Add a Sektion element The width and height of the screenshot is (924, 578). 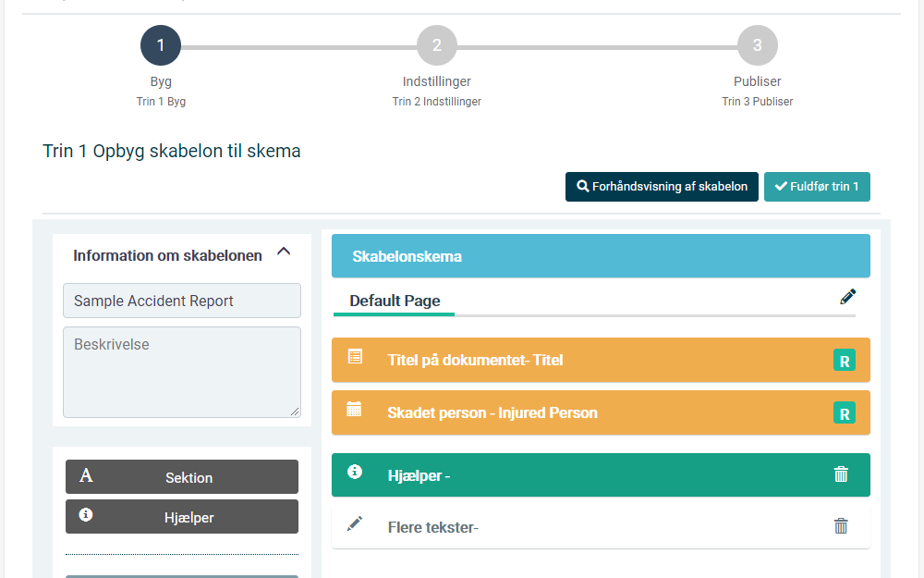(x=182, y=476)
